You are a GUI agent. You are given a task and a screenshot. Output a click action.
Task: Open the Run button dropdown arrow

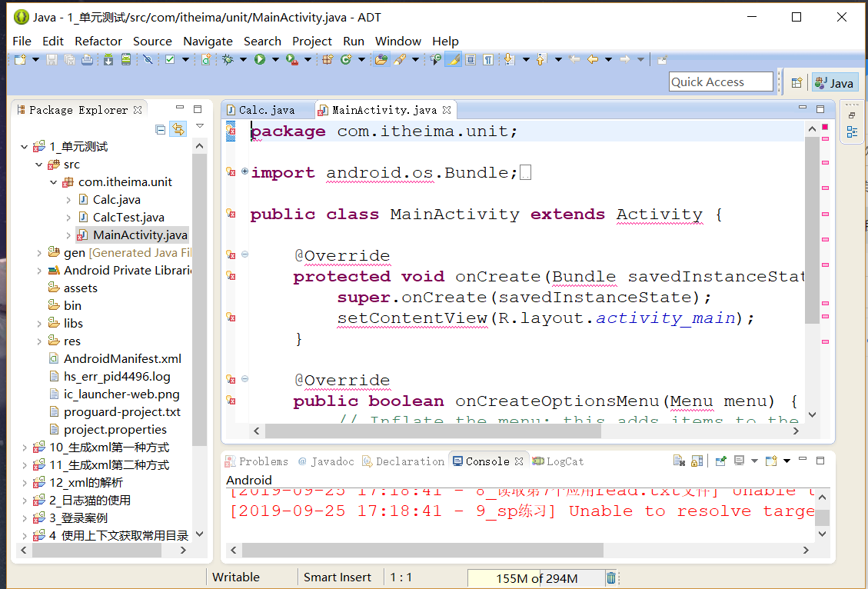coord(275,59)
